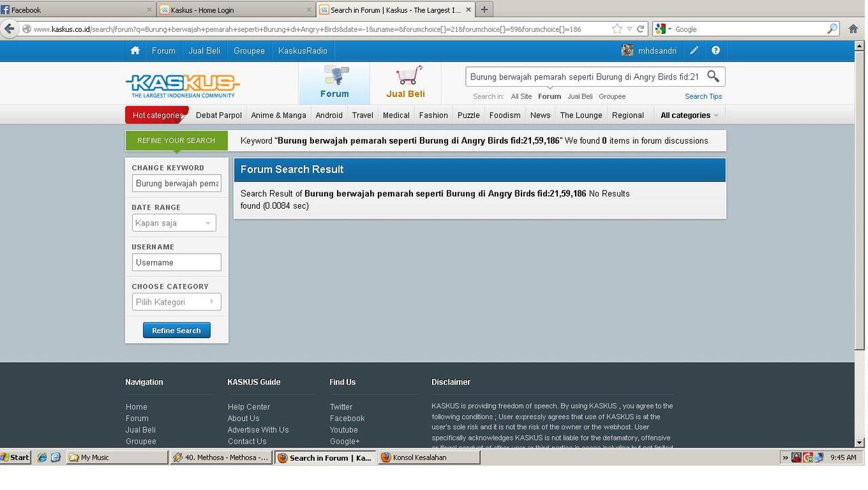
Task: Open Google search engine selector icon
Action: pyautogui.click(x=663, y=29)
